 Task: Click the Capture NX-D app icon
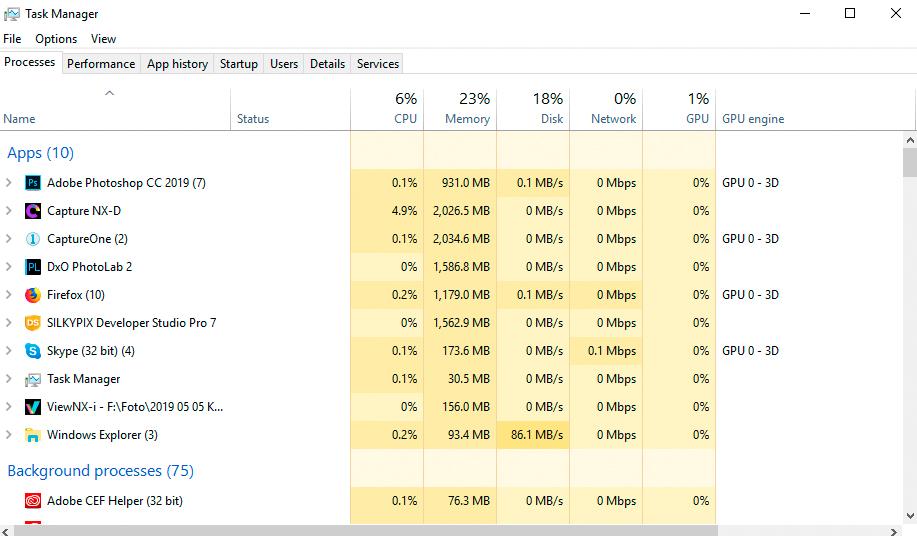tap(33, 211)
